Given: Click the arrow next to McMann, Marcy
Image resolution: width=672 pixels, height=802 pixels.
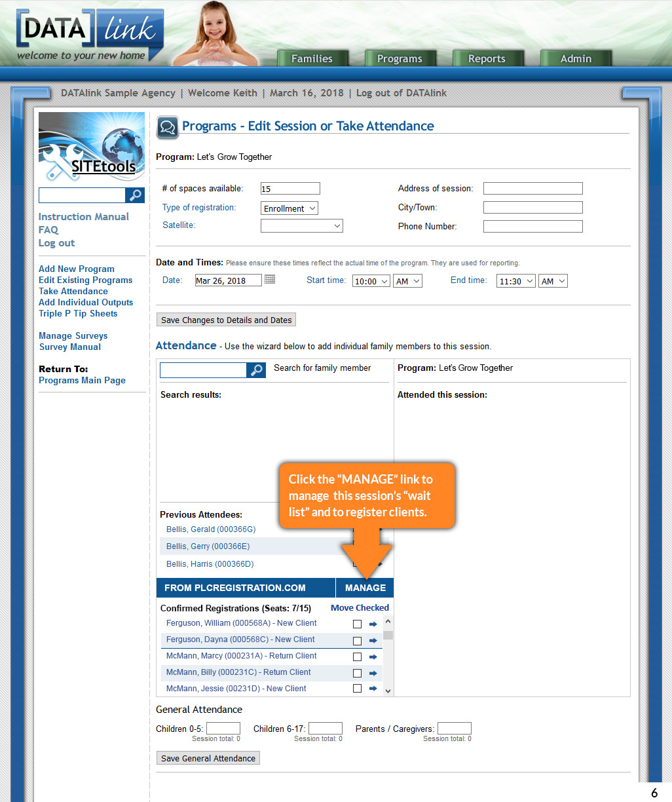Looking at the screenshot, I should tap(373, 657).
